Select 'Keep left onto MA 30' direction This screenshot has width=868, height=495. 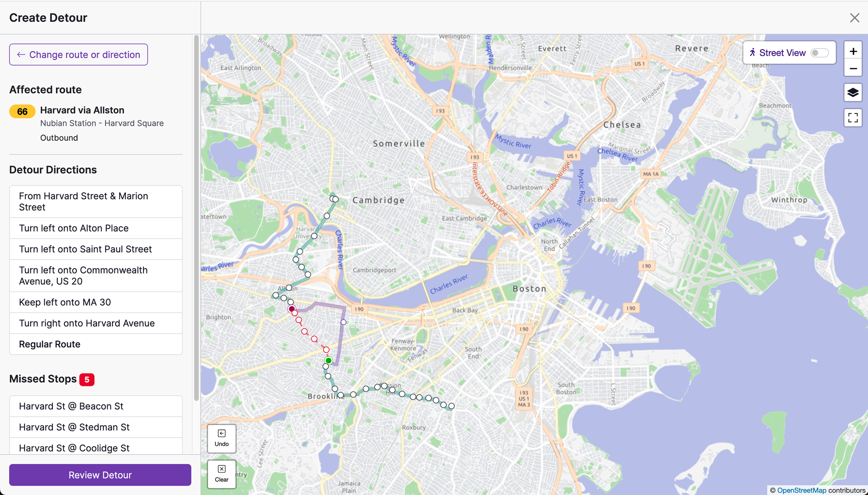click(x=96, y=302)
